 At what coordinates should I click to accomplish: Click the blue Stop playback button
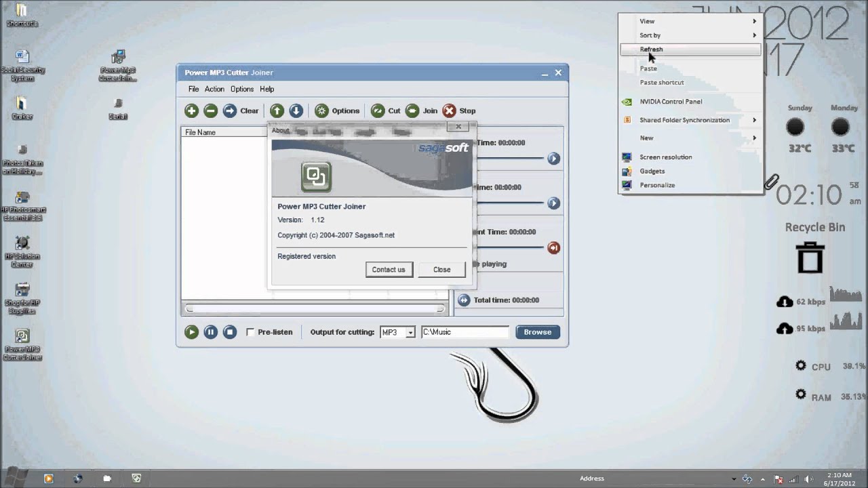(x=230, y=332)
